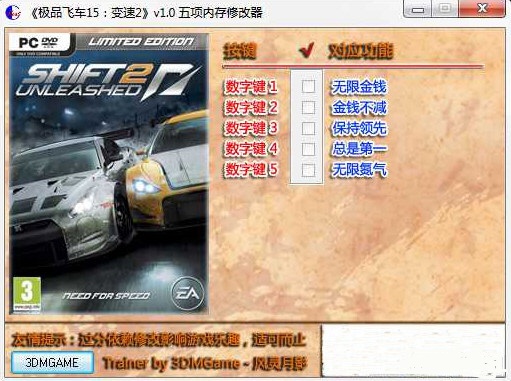Viewport: 511px width, 381px height.
Task: Click the 数字键 1 hotkey label
Action: click(251, 87)
